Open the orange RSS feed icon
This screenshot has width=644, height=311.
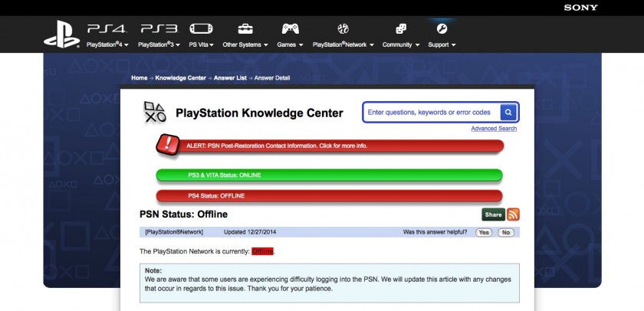click(513, 214)
